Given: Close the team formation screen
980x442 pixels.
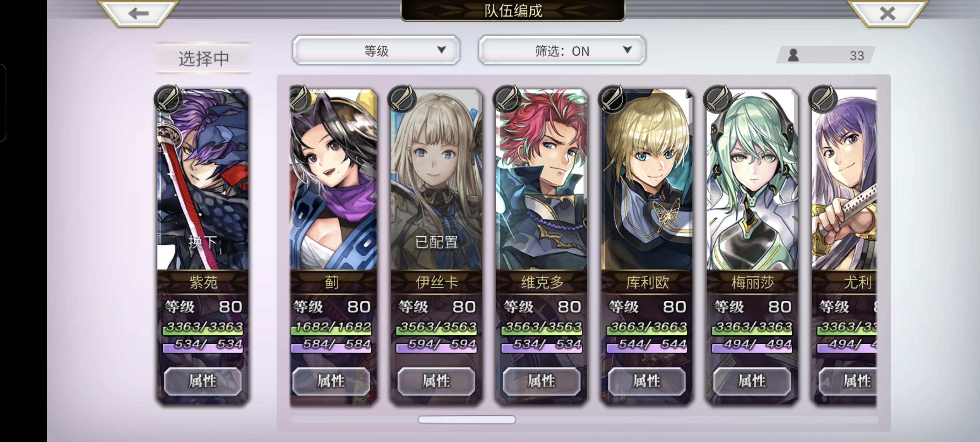Looking at the screenshot, I should coord(887,13).
